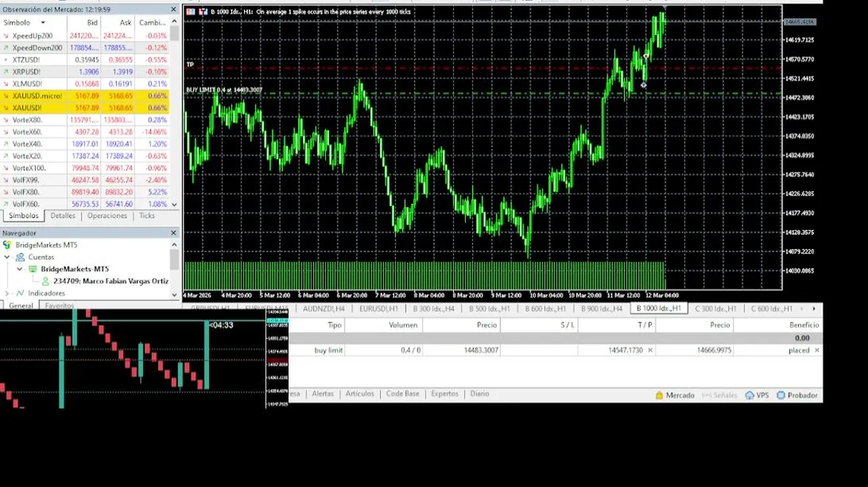Click the Cuentas accounts folder icon
The width and height of the screenshot is (868, 487).
tap(20, 257)
